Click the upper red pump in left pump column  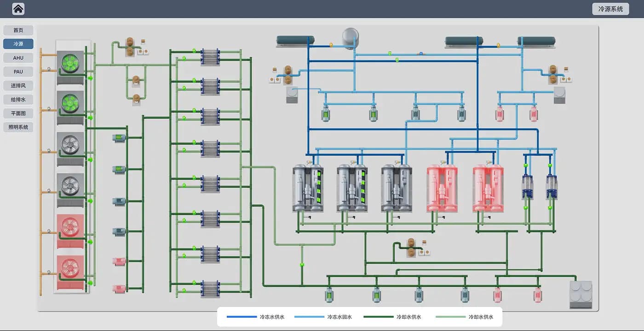(119, 261)
